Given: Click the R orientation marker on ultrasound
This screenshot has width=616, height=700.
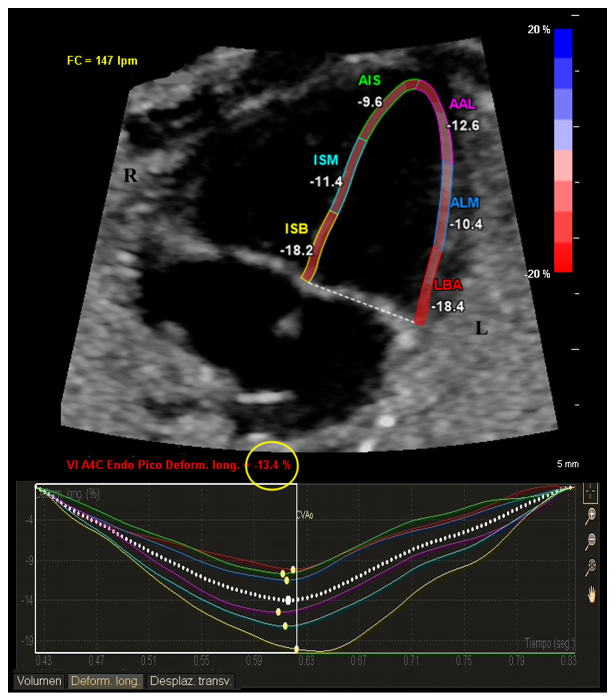Looking at the screenshot, I should [130, 176].
